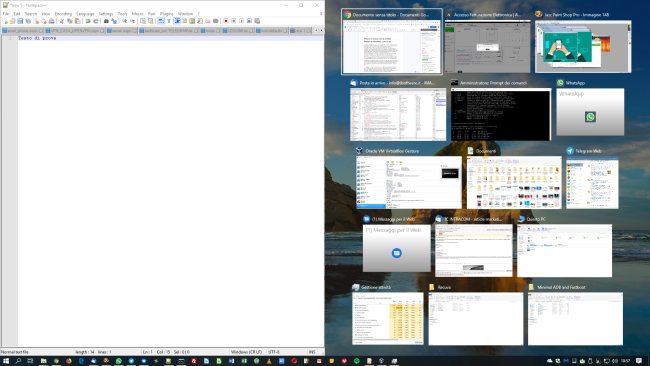
Task: Open VLC cone icon on the taskbar
Action: [269, 361]
